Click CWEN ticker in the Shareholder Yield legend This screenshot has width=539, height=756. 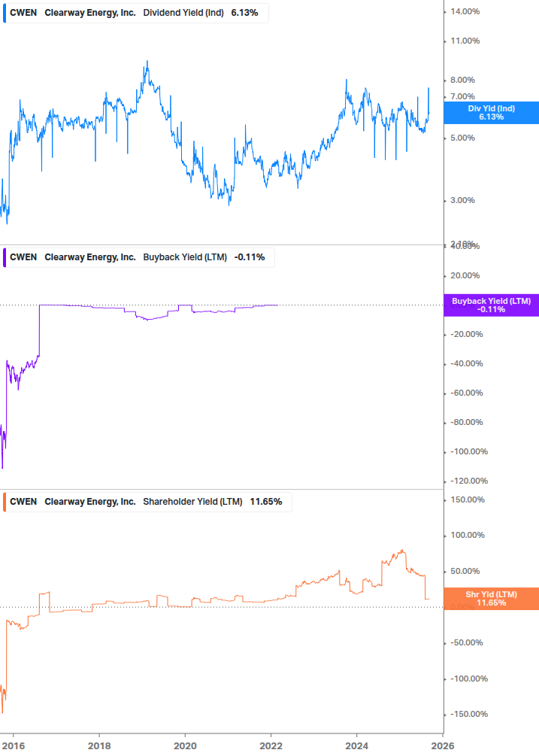pyautogui.click(x=23, y=502)
